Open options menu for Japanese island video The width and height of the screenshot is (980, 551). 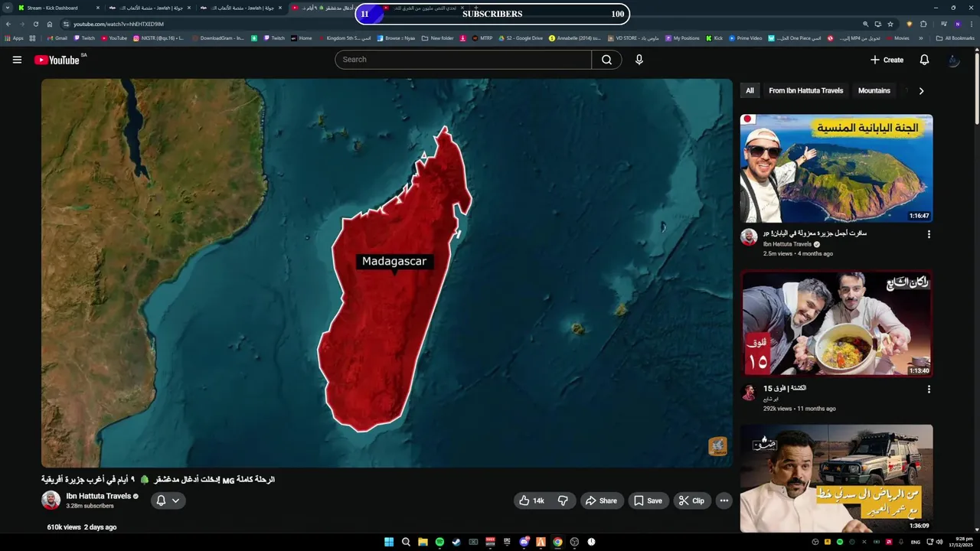(x=929, y=234)
